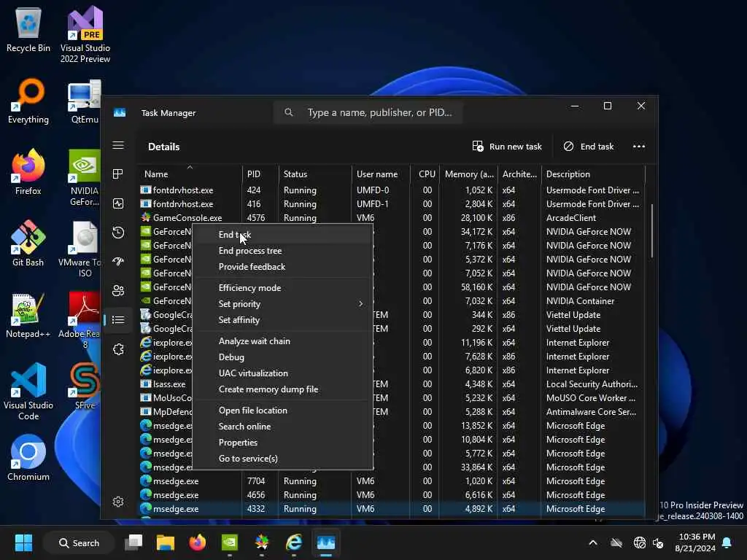The height and width of the screenshot is (560, 747).
Task: Launch Firefox from desktop
Action: pos(28,172)
